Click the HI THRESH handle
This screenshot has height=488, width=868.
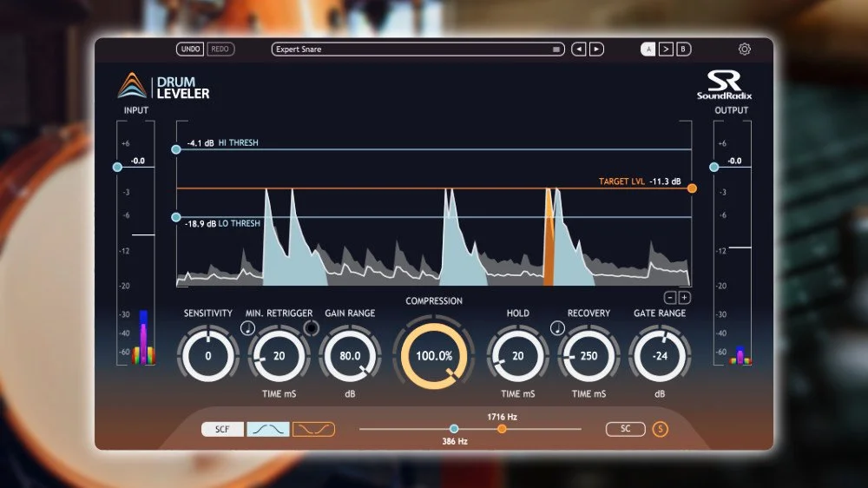[176, 149]
